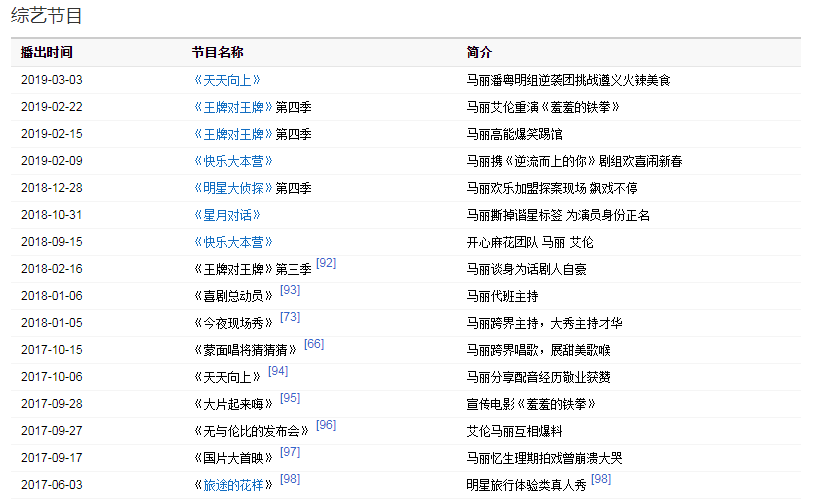
Task: Open 《王牌对王牌》 link in 2019-02-15 row
Action: [x=233, y=134]
